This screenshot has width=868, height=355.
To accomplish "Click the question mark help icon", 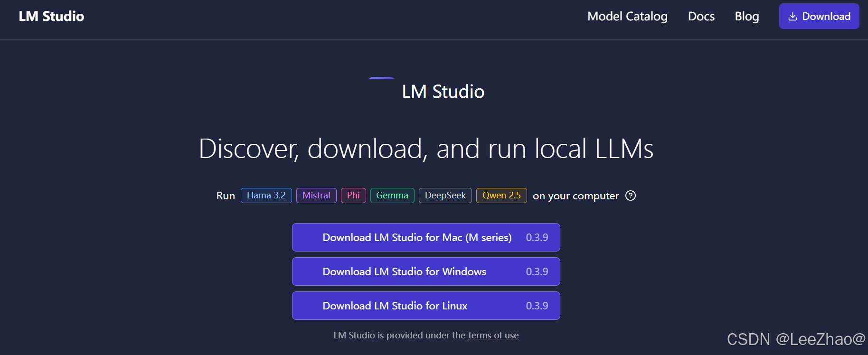I will click(631, 196).
